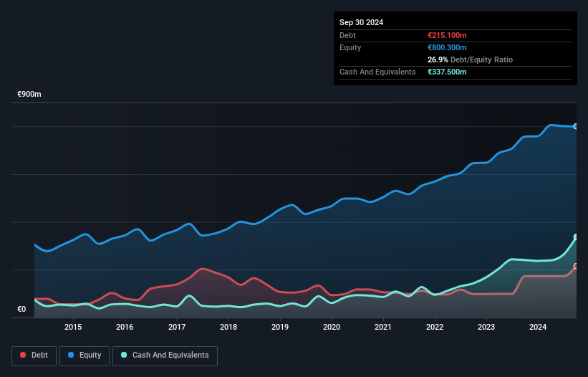Select the teal Cash endpoint marker

click(576, 237)
